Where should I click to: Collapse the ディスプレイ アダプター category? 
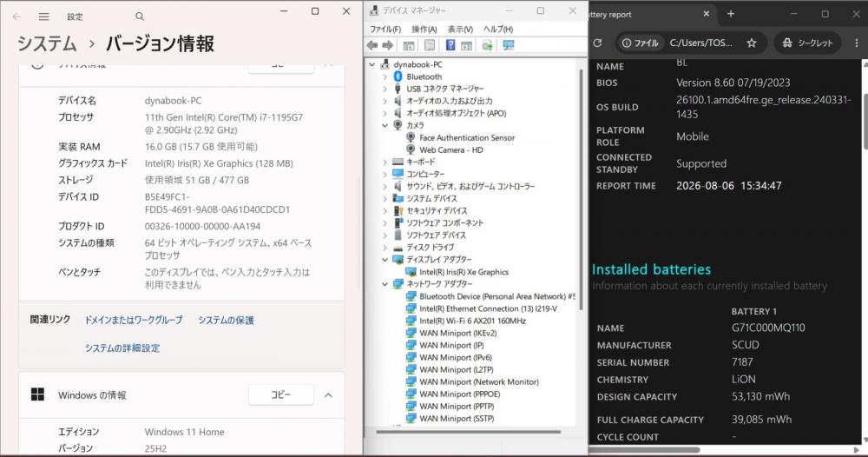click(x=385, y=259)
